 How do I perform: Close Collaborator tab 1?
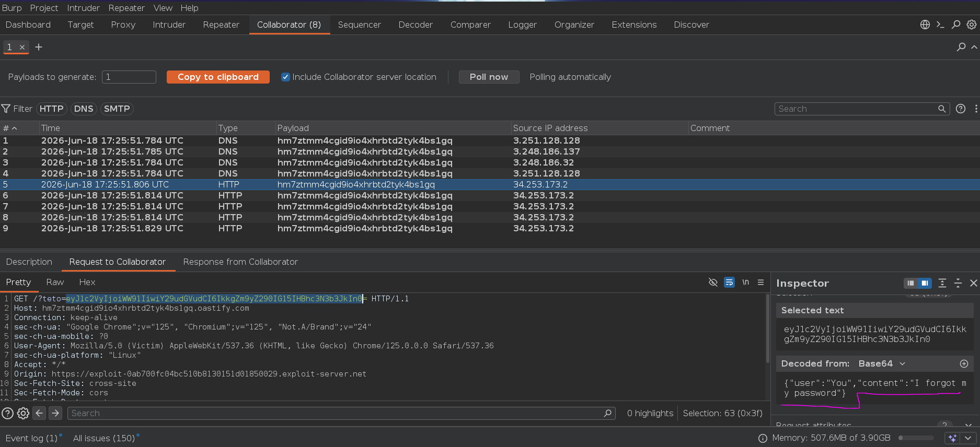coord(22,47)
